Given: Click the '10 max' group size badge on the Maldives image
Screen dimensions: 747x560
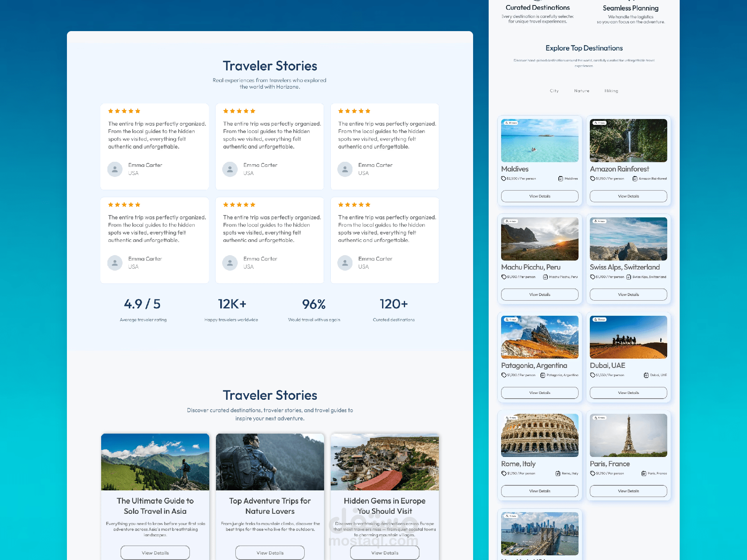Looking at the screenshot, I should click(510, 123).
